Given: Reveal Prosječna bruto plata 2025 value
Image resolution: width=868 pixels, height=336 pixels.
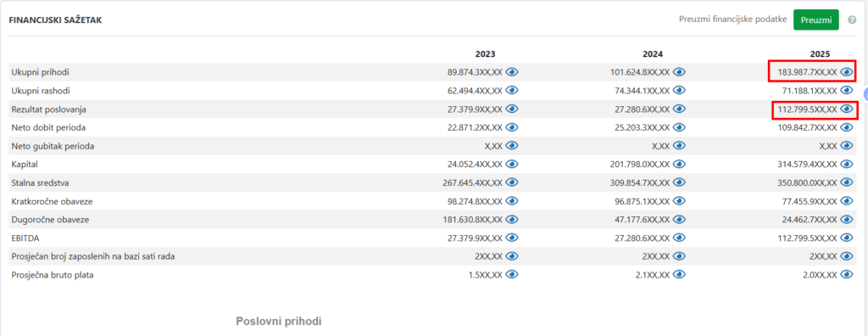Looking at the screenshot, I should [847, 274].
